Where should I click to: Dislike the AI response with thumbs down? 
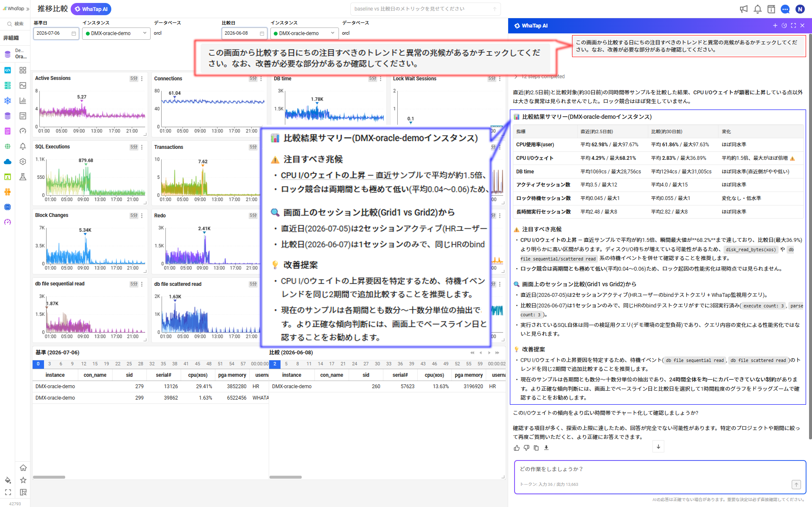526,448
